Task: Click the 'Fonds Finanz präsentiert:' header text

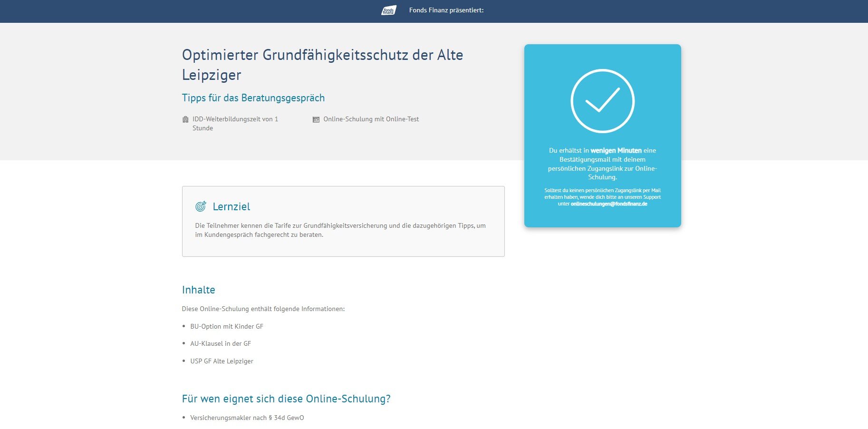Action: 446,10
